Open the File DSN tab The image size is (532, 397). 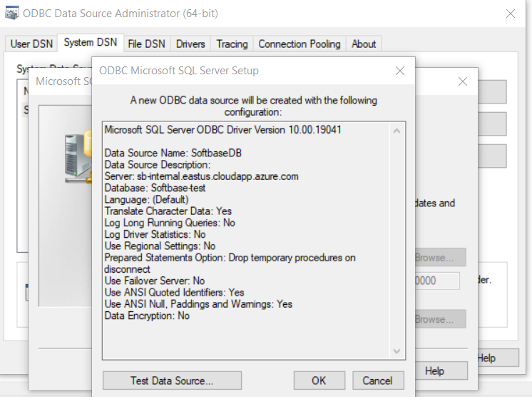146,44
